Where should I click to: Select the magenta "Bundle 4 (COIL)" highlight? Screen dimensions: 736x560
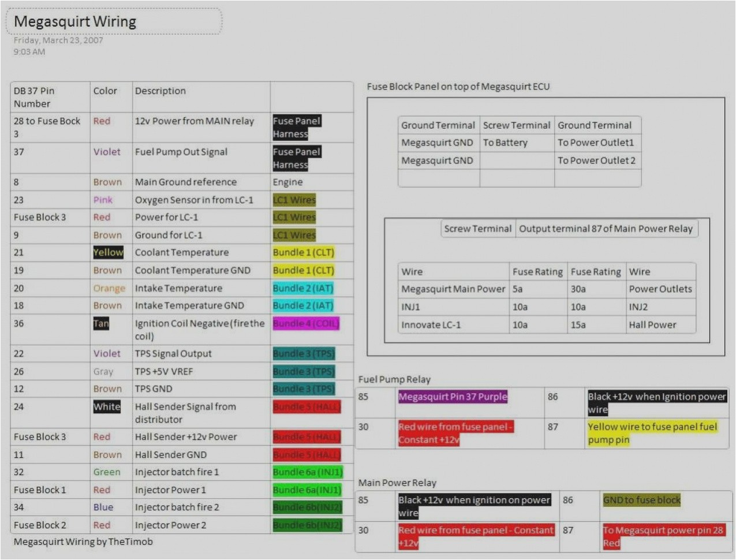coord(306,323)
